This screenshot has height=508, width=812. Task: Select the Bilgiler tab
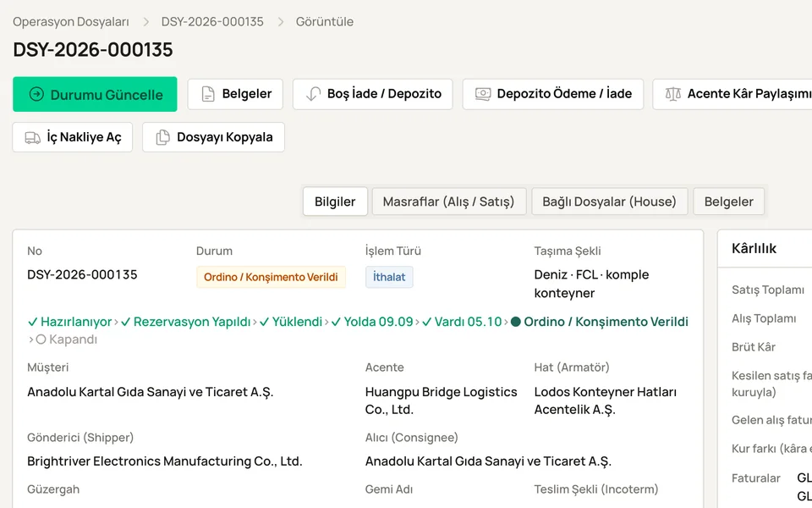click(x=335, y=202)
